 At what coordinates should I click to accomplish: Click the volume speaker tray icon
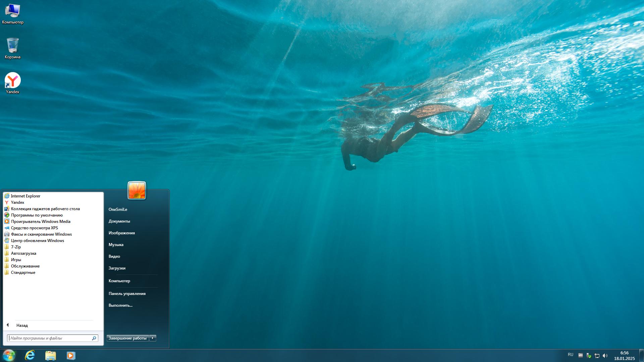[x=605, y=356]
